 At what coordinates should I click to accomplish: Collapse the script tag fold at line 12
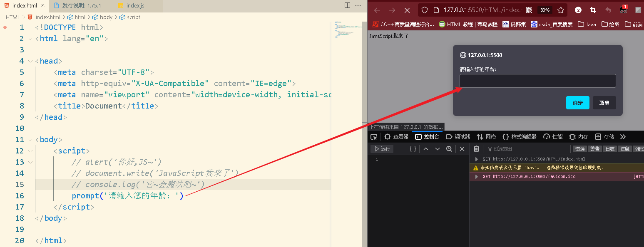pyautogui.click(x=30, y=151)
